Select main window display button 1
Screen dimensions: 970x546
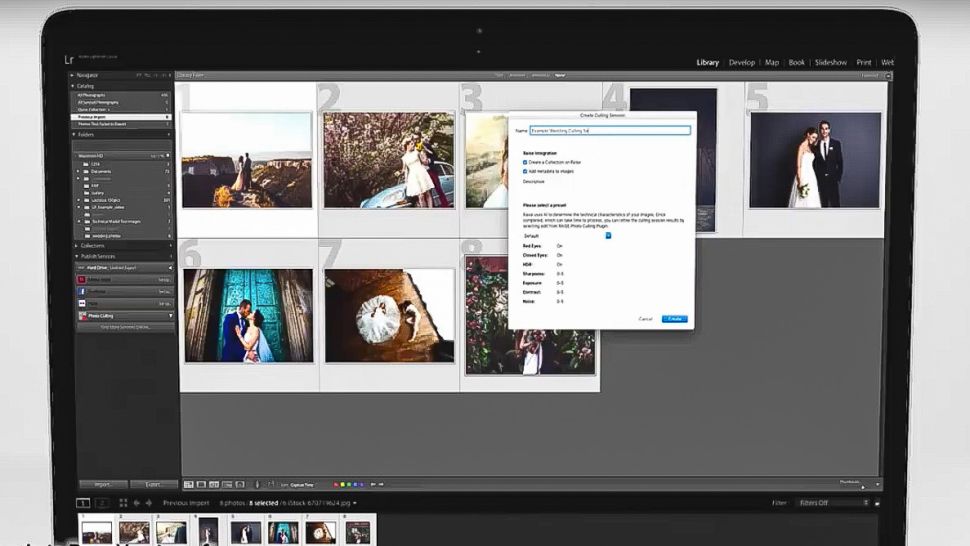click(83, 503)
